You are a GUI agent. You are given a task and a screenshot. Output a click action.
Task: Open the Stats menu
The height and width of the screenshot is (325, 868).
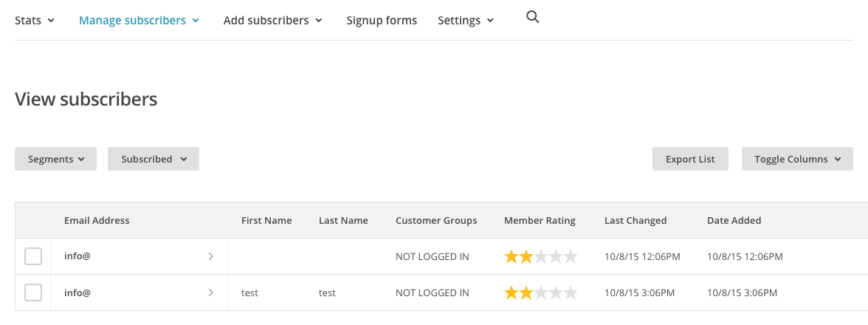click(35, 21)
